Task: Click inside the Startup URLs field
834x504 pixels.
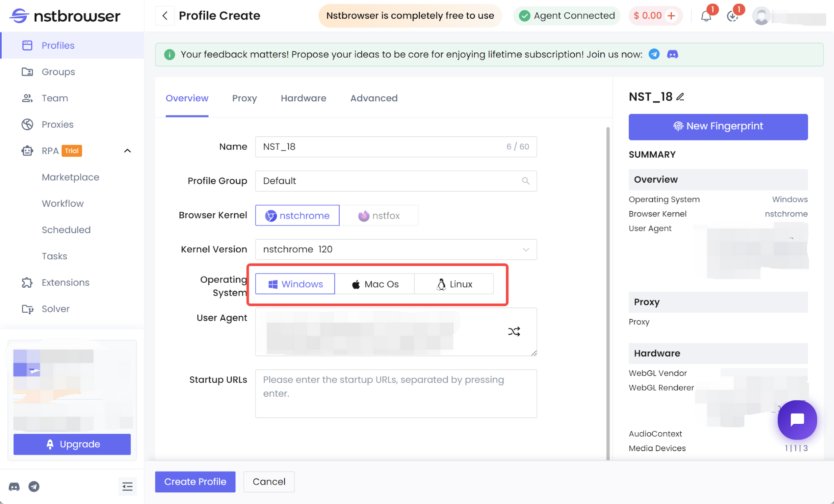Action: coord(396,393)
